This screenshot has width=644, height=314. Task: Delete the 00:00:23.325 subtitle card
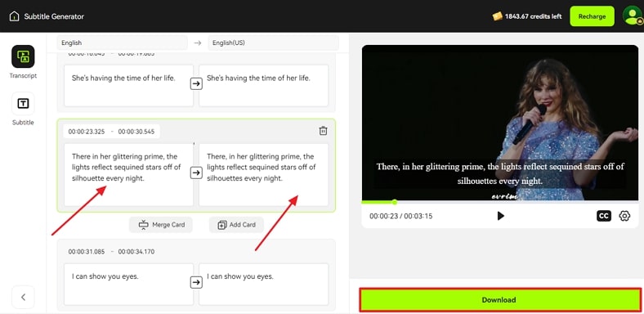[324, 131]
